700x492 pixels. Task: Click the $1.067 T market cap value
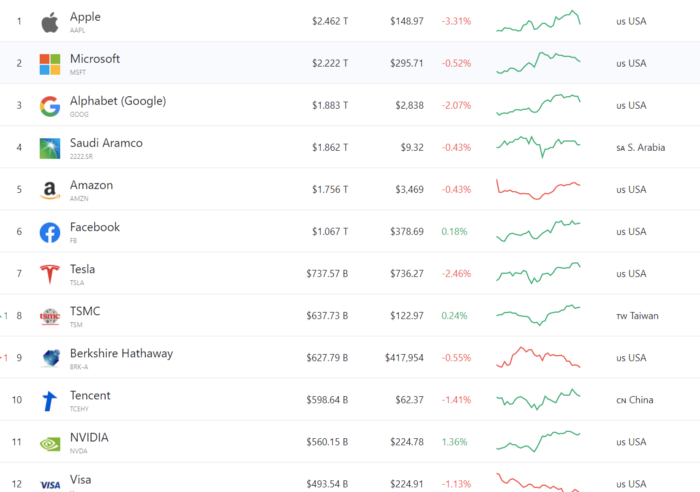(x=330, y=231)
